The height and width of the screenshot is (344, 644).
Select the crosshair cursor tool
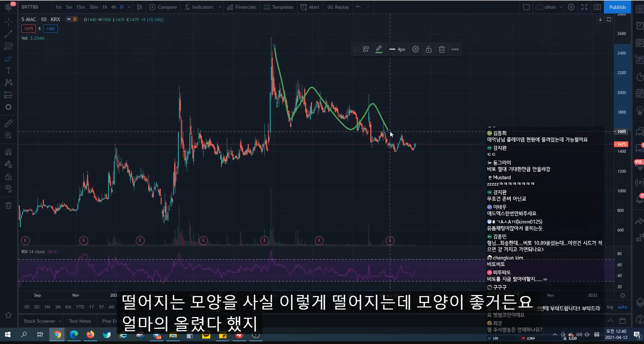coord(9,22)
